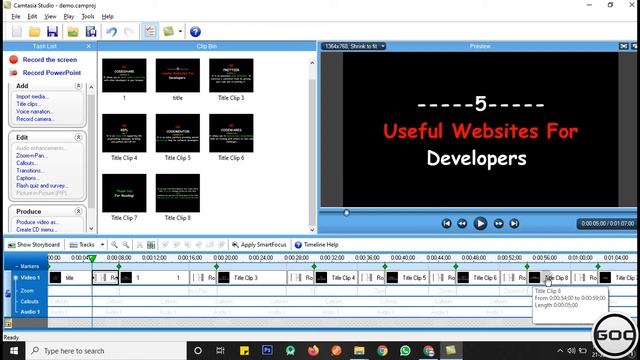Click the Transitions link

click(x=30, y=171)
